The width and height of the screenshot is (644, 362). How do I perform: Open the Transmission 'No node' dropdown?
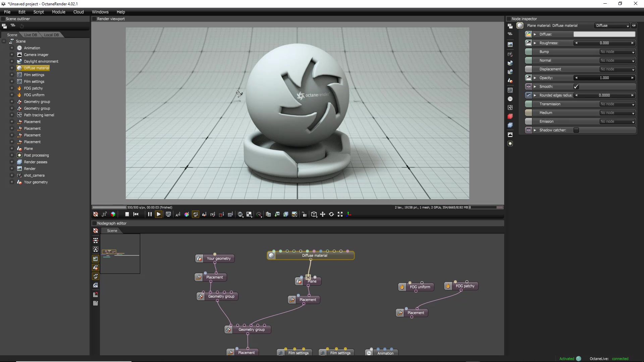(x=618, y=104)
